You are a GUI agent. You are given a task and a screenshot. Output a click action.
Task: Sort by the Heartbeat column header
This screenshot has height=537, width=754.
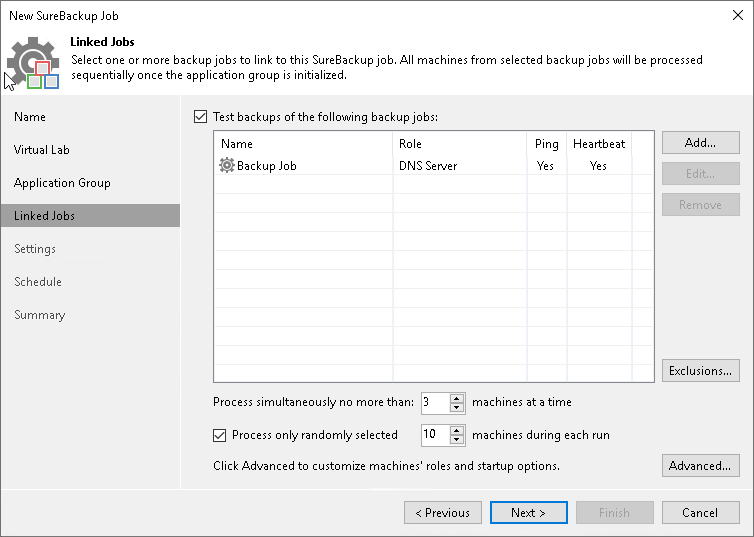coord(599,144)
